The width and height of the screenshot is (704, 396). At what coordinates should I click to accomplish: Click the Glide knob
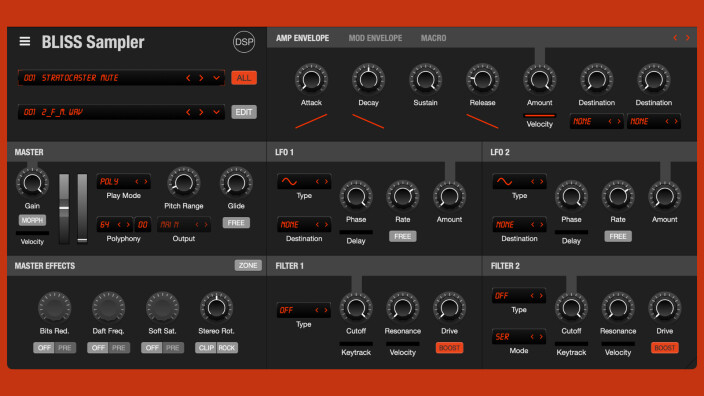coord(236,183)
